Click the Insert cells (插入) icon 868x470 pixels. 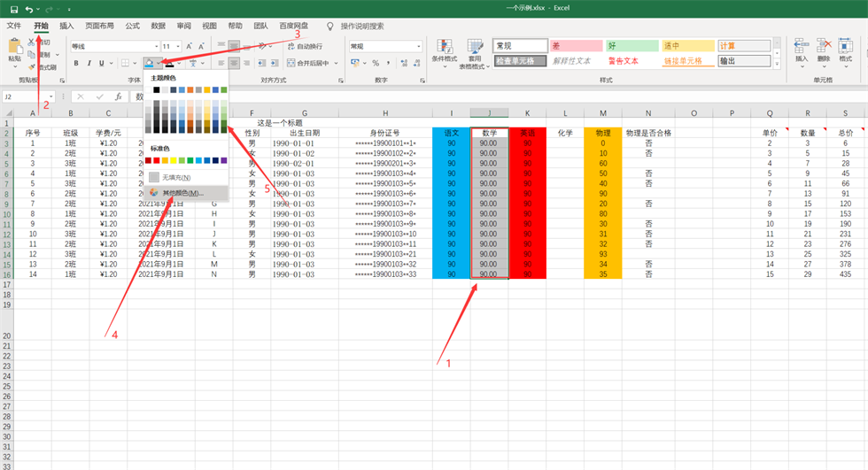tap(802, 46)
